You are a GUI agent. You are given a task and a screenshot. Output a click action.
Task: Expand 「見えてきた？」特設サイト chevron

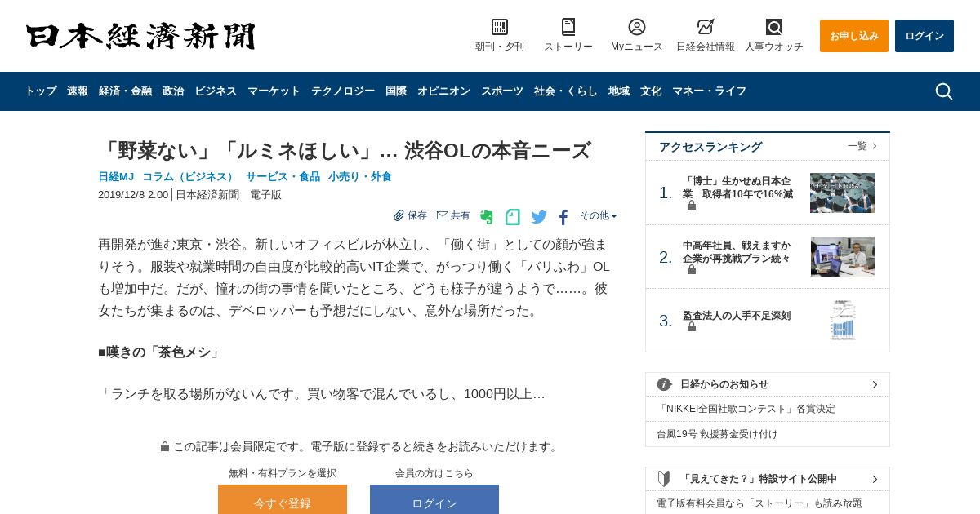875,479
